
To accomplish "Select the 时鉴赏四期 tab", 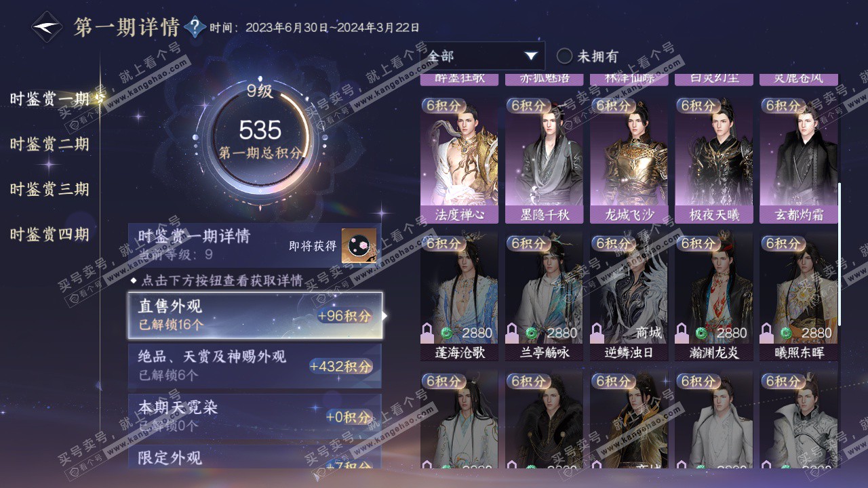I will (50, 235).
